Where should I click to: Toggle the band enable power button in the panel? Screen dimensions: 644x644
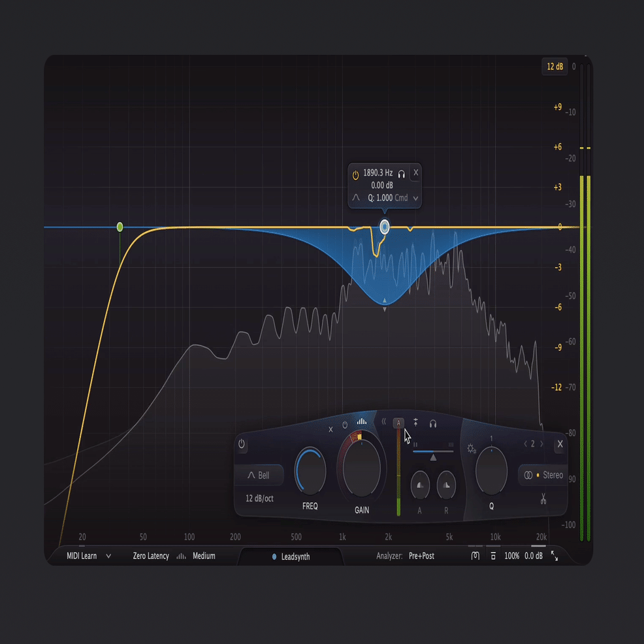[242, 444]
